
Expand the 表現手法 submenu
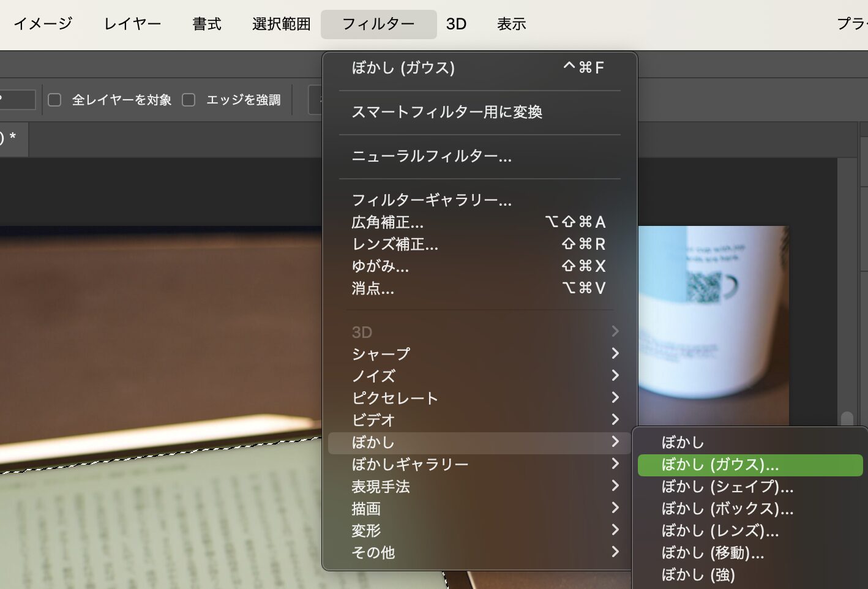[479, 487]
